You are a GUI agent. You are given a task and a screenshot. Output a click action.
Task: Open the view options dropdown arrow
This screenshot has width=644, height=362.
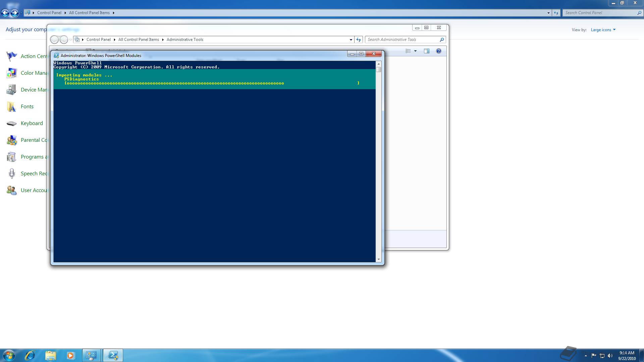[x=415, y=51]
